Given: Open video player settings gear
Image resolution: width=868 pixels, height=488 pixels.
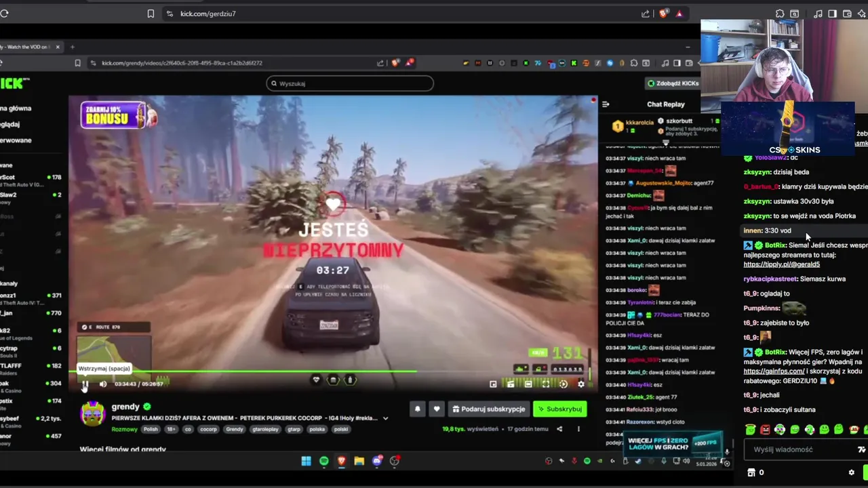Looking at the screenshot, I should coord(581,384).
